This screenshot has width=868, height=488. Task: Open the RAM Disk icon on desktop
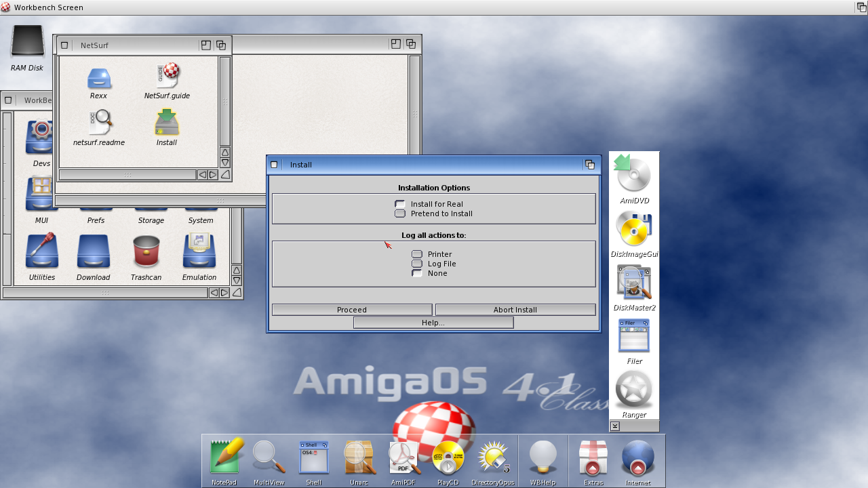[27, 42]
